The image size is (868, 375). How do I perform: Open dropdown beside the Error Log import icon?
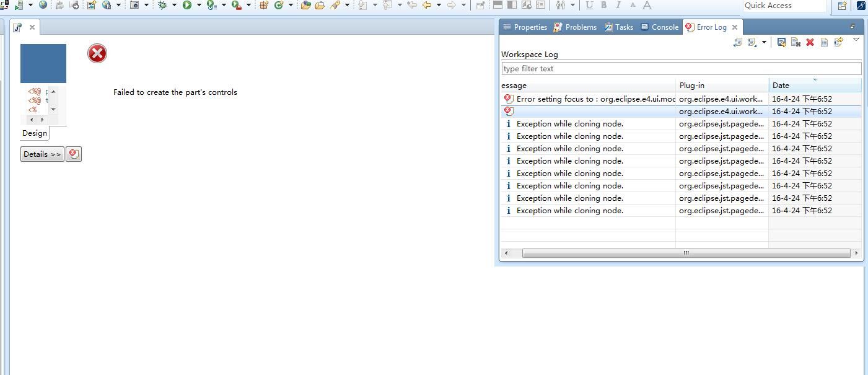pos(764,42)
